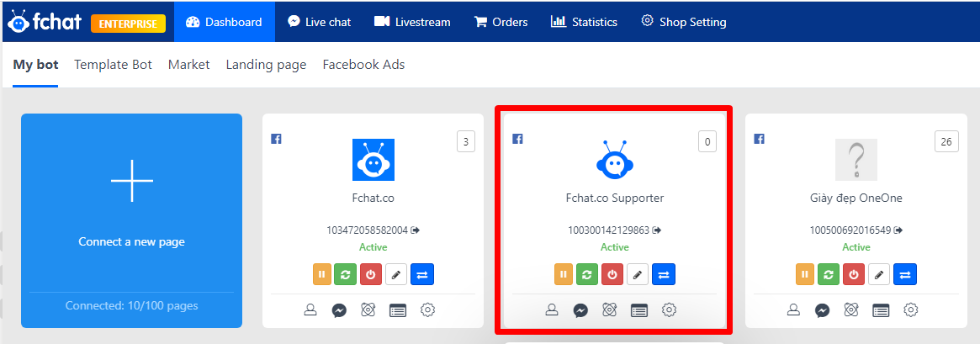Edit the Fchat.co bot with pencil
980x344 pixels.
(396, 274)
